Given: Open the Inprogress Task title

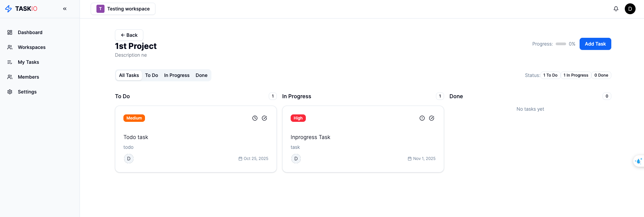Looking at the screenshot, I should tap(311, 137).
